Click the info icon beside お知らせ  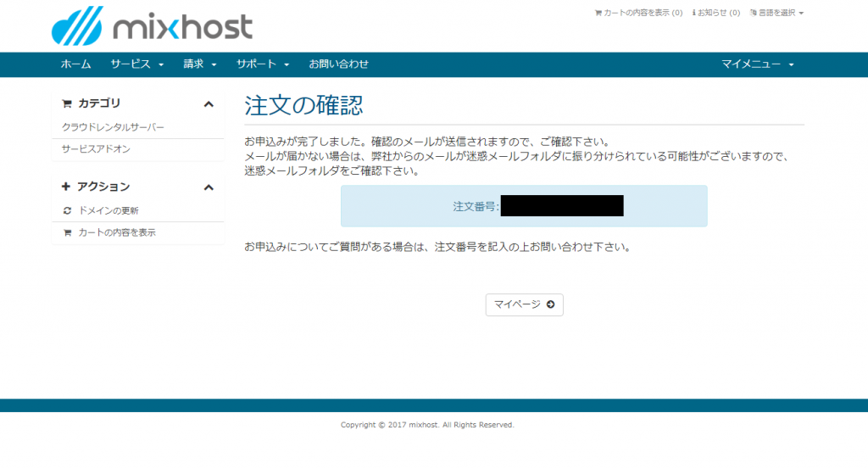point(694,13)
